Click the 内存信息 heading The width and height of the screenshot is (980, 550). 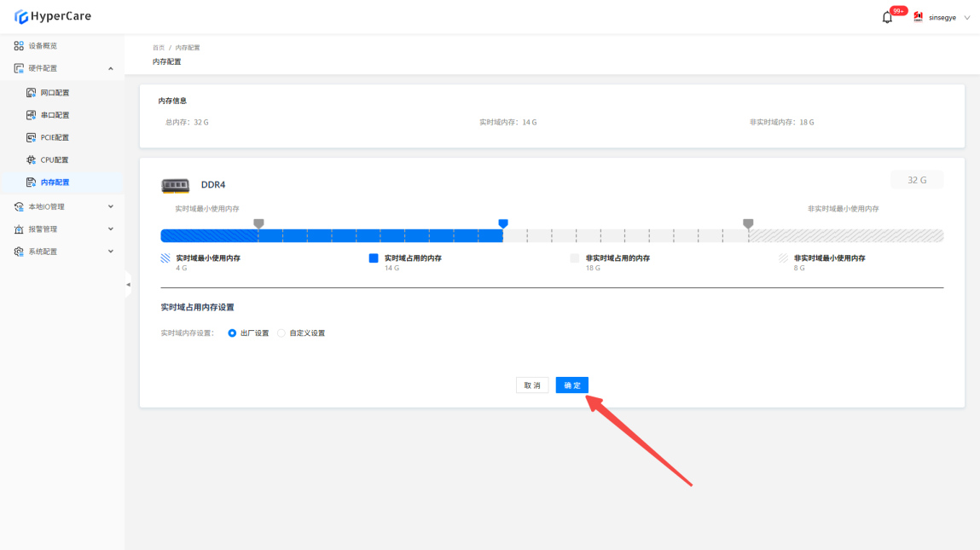[172, 101]
